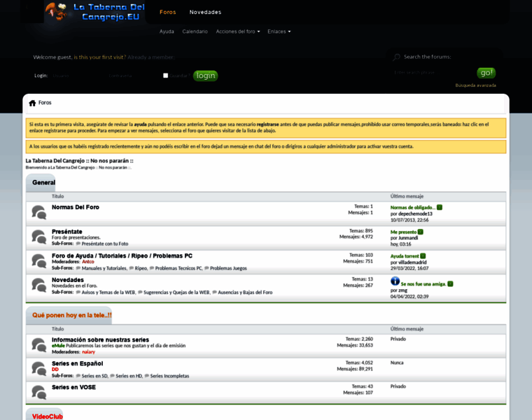Screen dimensions: 532x420
Task: Open the General category heading
Action: pyautogui.click(x=43, y=183)
